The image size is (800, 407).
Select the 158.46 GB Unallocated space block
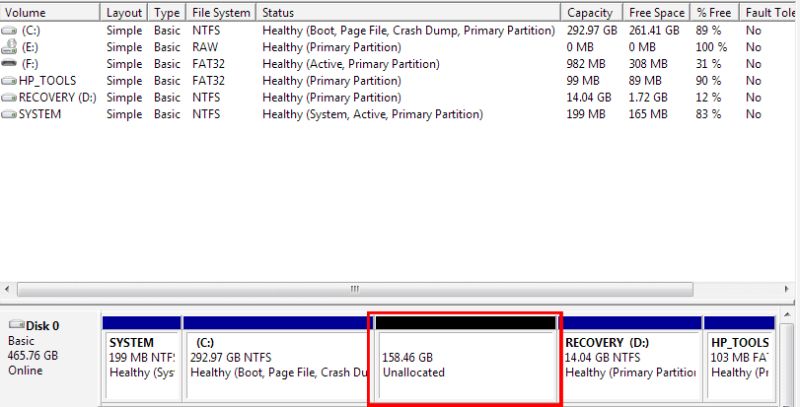pyautogui.click(x=465, y=359)
